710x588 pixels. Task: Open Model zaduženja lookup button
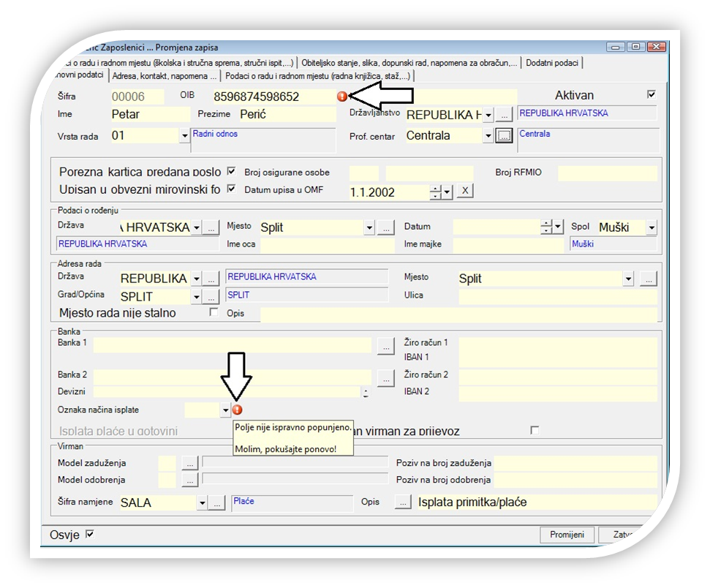pos(189,462)
